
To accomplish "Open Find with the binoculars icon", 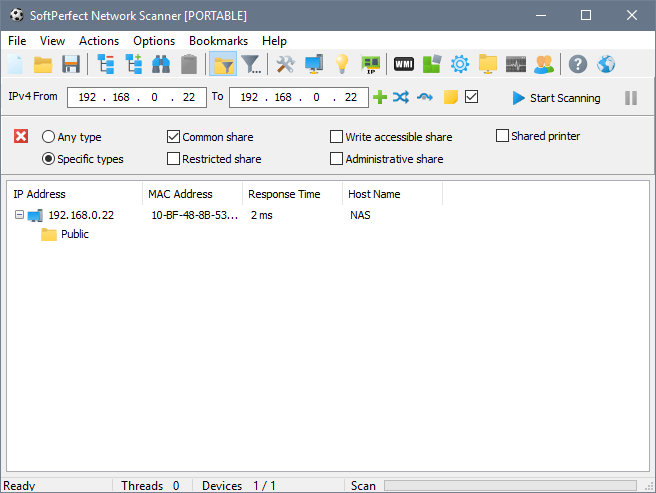I will coord(161,64).
